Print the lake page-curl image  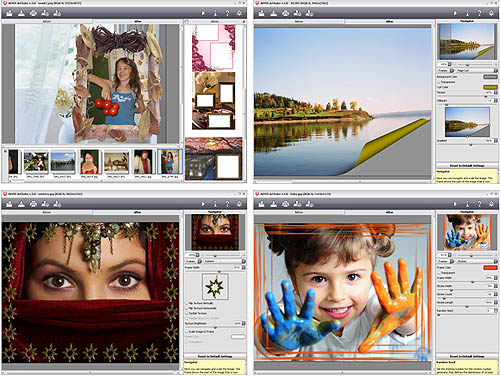click(x=286, y=13)
